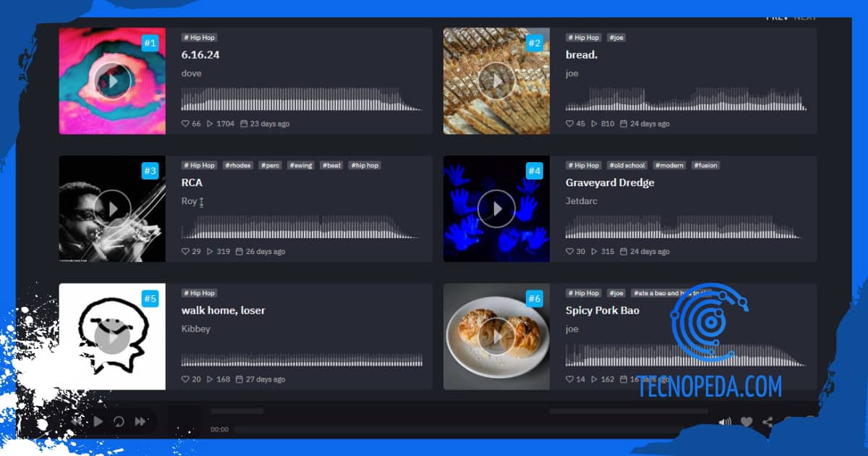Screen dimensions: 868x456
Task: Open the #hip hop tag on RCA
Action: [365, 165]
